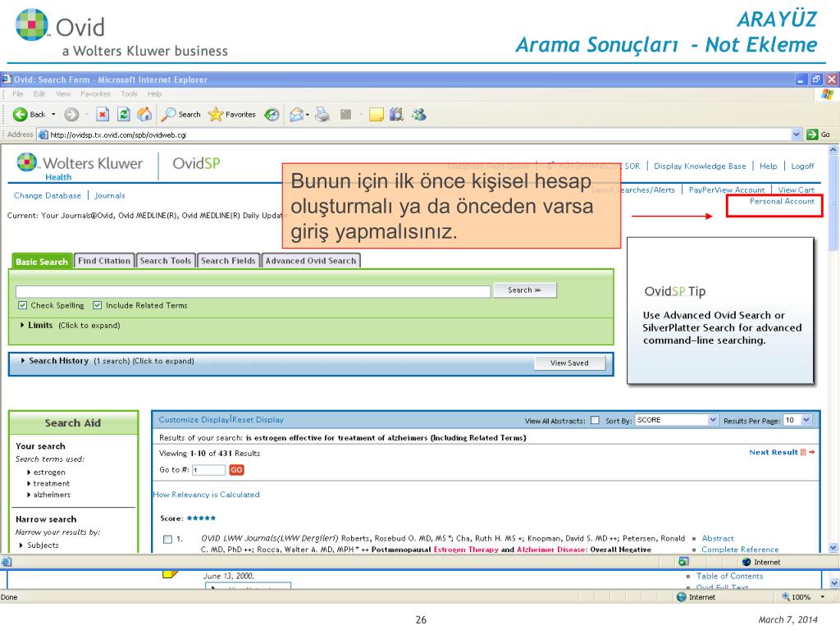Click How Relevancy is Calculated link
This screenshot has height=630, width=840.
(x=206, y=495)
